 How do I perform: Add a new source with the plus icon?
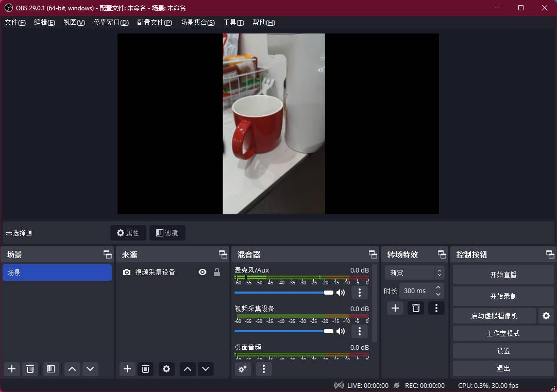(127, 369)
